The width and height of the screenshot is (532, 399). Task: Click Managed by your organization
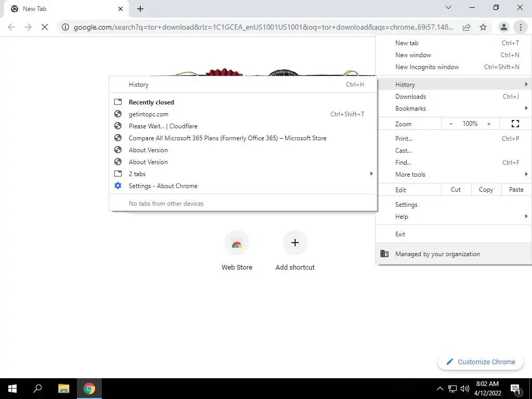pyautogui.click(x=454, y=254)
